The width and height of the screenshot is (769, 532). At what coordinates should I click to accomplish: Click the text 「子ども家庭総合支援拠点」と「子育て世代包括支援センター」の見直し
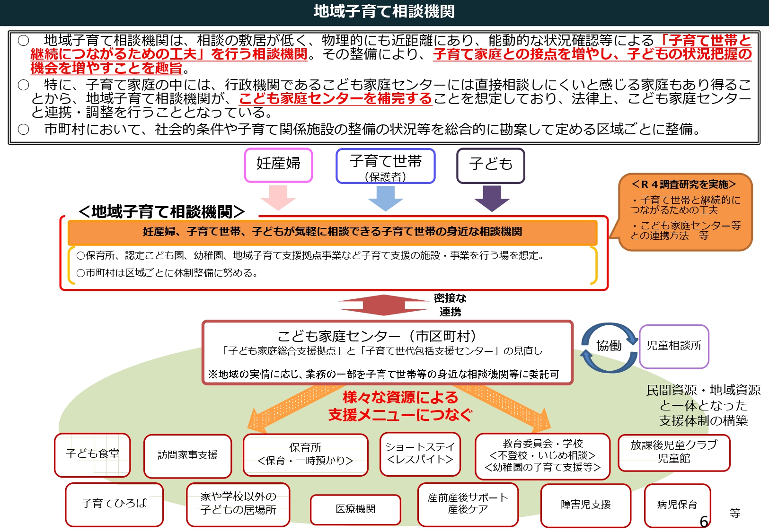pos(382,351)
